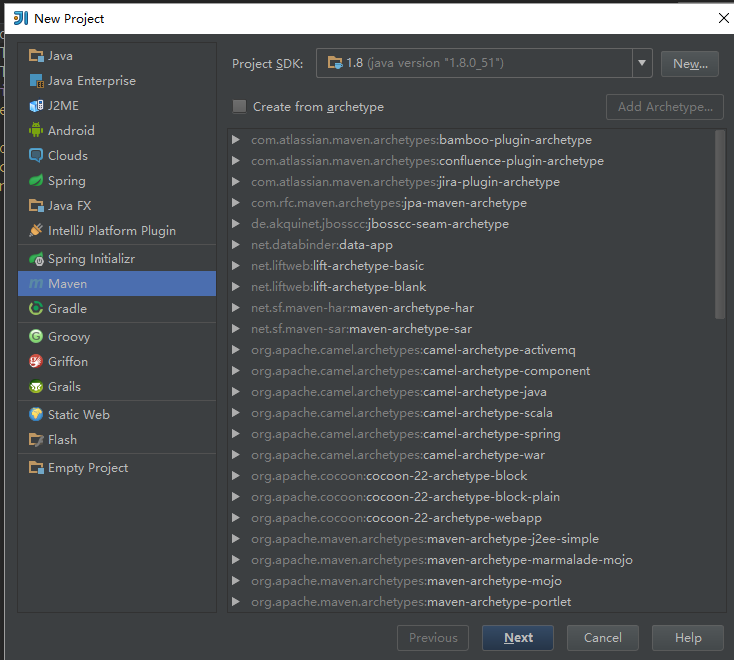Choose the Spring leaf icon

click(x=36, y=180)
